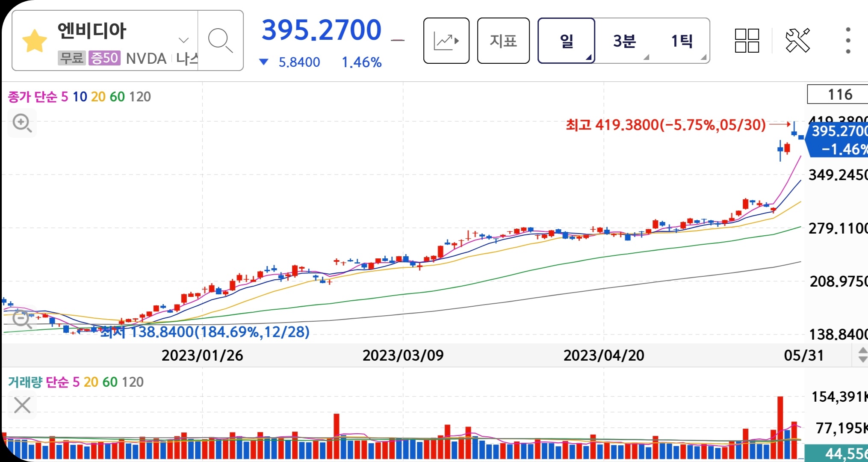Viewport: 868px width, 462px height.
Task: Click the 60-day moving average label in green
Action: pyautogui.click(x=117, y=97)
